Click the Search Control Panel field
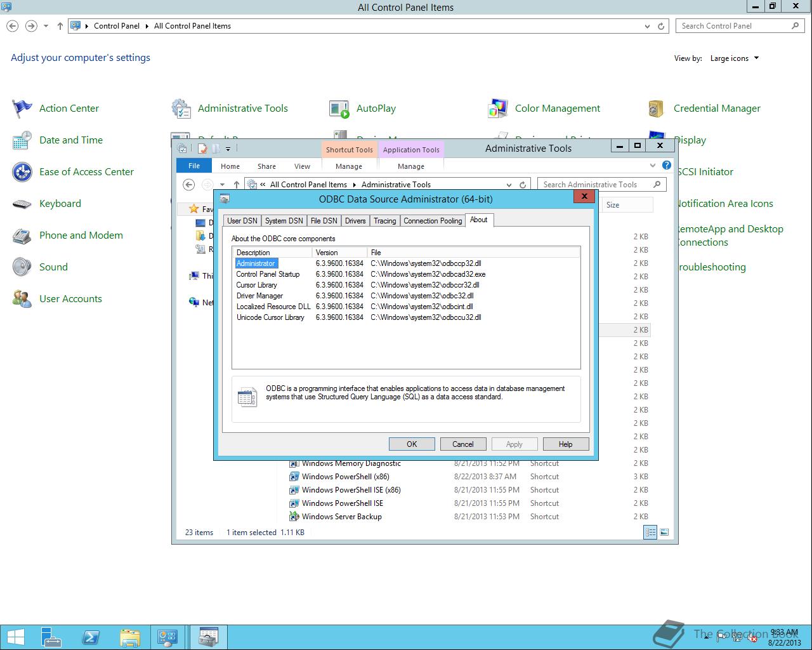Screen dimensions: 812x650 pos(741,26)
